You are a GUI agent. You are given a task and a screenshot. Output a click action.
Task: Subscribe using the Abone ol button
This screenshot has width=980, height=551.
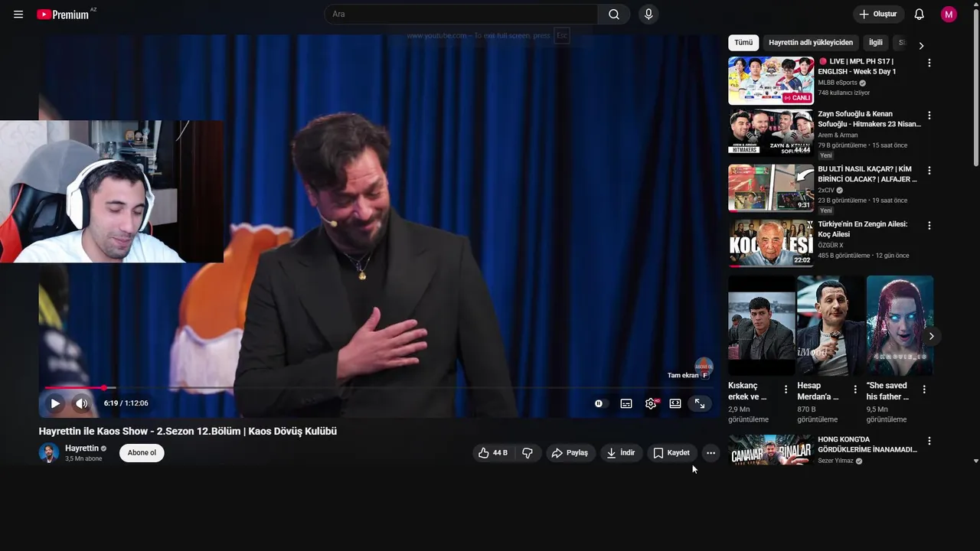pos(142,453)
